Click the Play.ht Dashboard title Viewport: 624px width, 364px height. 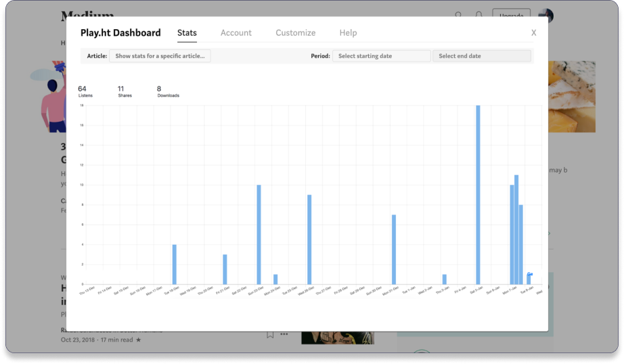[120, 32]
